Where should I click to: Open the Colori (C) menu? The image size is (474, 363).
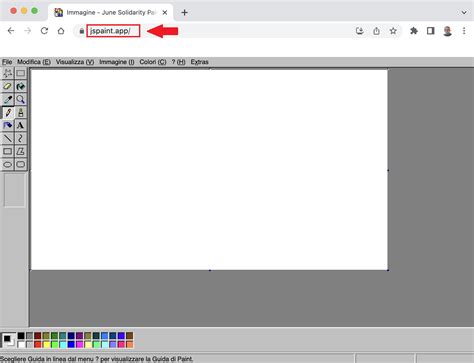point(153,62)
